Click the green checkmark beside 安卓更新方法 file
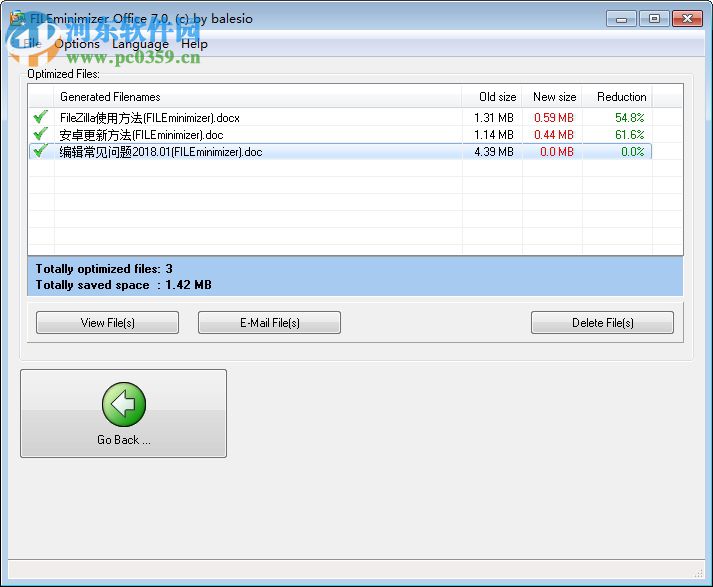Image resolution: width=713 pixels, height=587 pixels. 40,134
